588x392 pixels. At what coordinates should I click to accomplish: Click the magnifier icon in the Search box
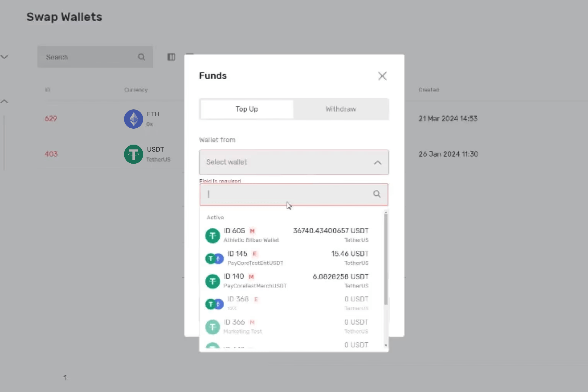[142, 57]
